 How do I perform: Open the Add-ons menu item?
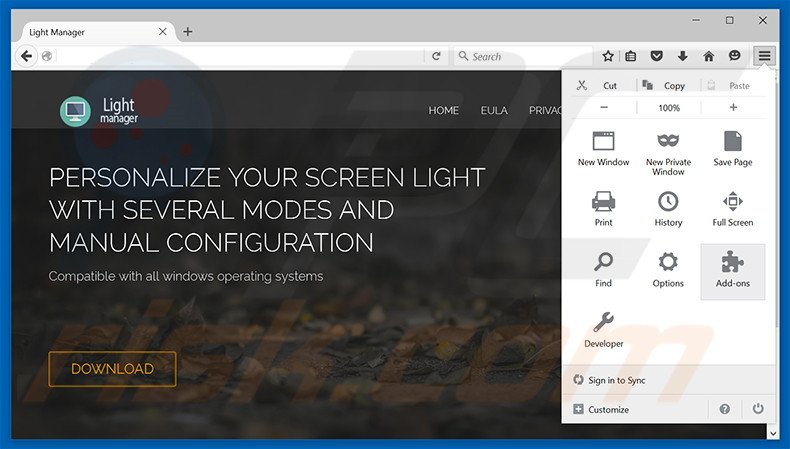733,272
